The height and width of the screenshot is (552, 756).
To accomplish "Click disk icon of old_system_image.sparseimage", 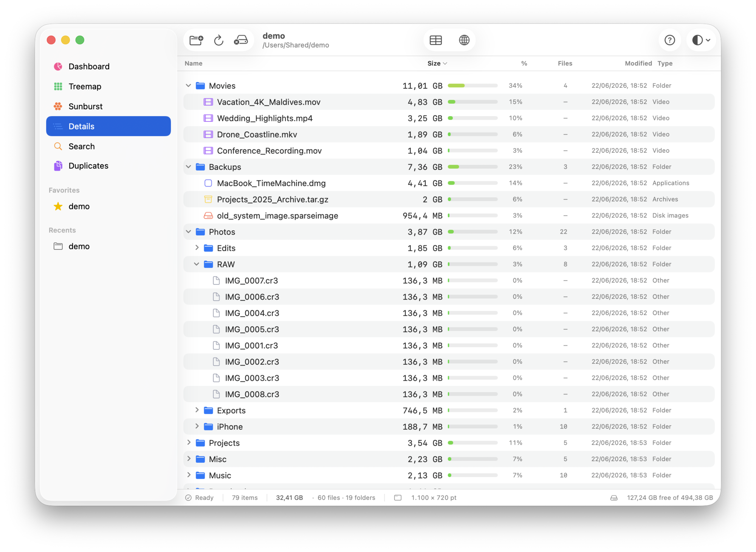I will [x=208, y=216].
